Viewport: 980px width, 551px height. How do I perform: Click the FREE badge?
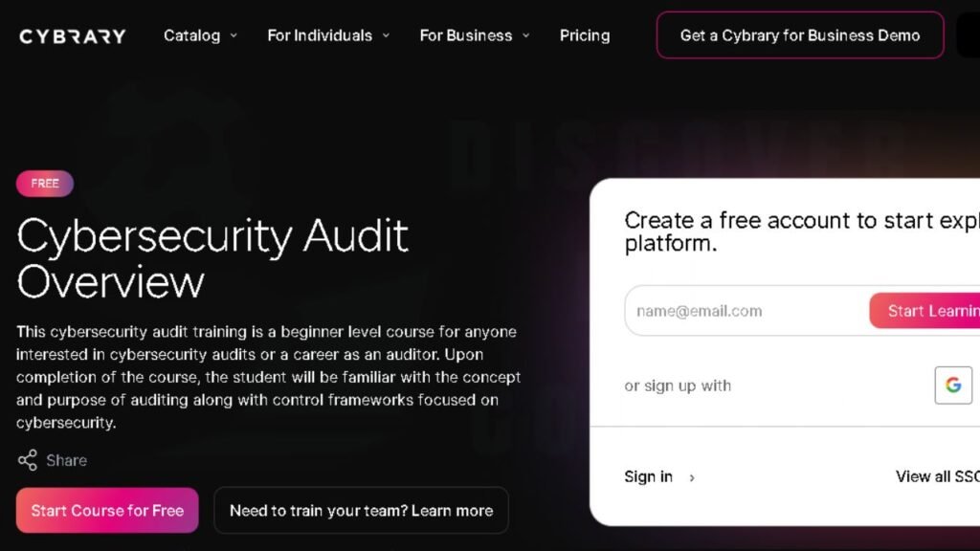(44, 184)
